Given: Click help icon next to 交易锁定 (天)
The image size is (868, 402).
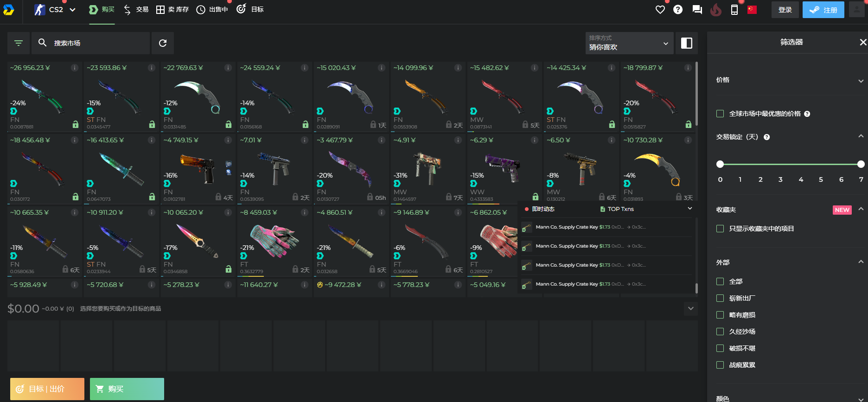Looking at the screenshot, I should pyautogui.click(x=767, y=137).
